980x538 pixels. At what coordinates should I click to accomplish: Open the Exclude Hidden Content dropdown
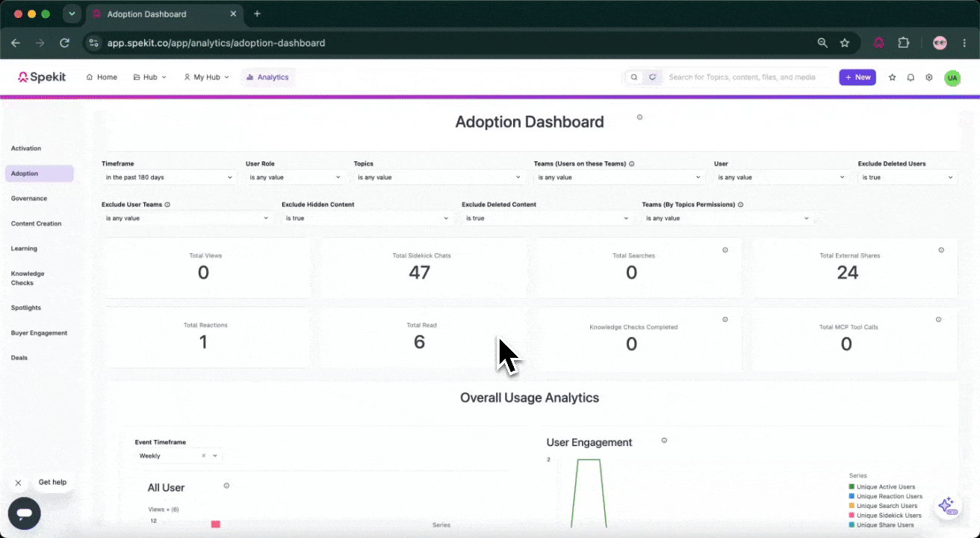pyautogui.click(x=367, y=218)
